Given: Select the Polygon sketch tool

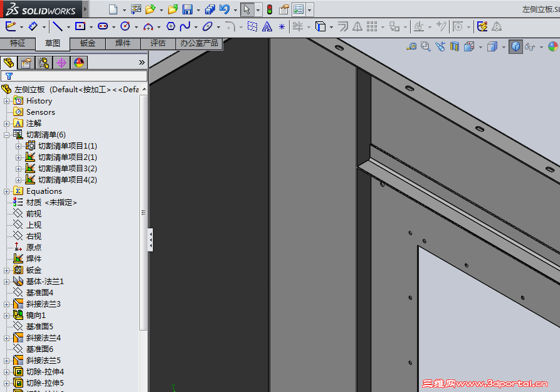Looking at the screenshot, I should [171, 26].
